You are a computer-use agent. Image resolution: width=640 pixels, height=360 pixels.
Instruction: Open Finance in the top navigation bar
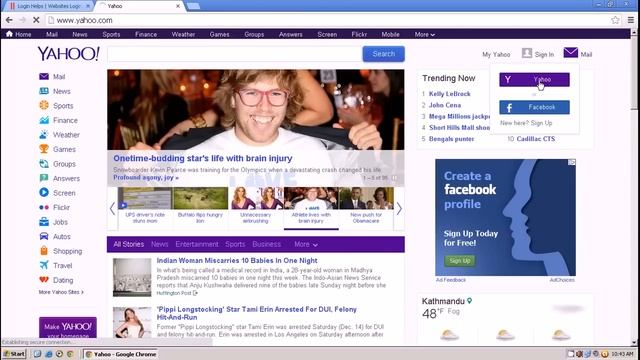point(146,34)
